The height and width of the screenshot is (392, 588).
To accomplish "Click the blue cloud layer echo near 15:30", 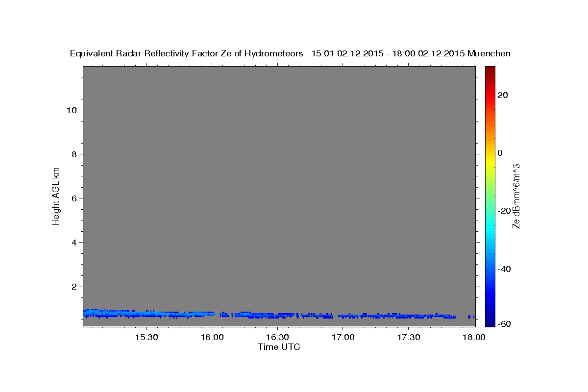I will pos(146,313).
